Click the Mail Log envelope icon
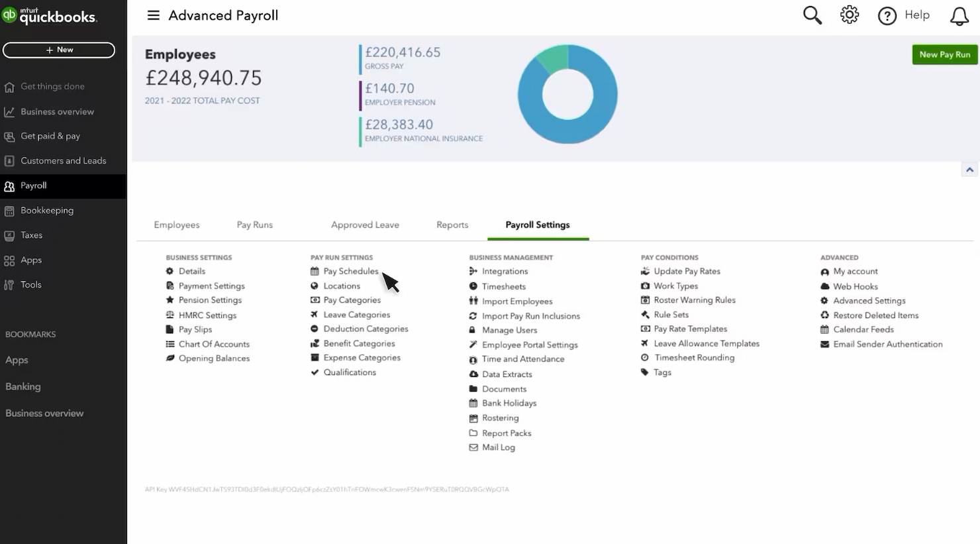Viewport: 980px width, 544px height. click(473, 447)
